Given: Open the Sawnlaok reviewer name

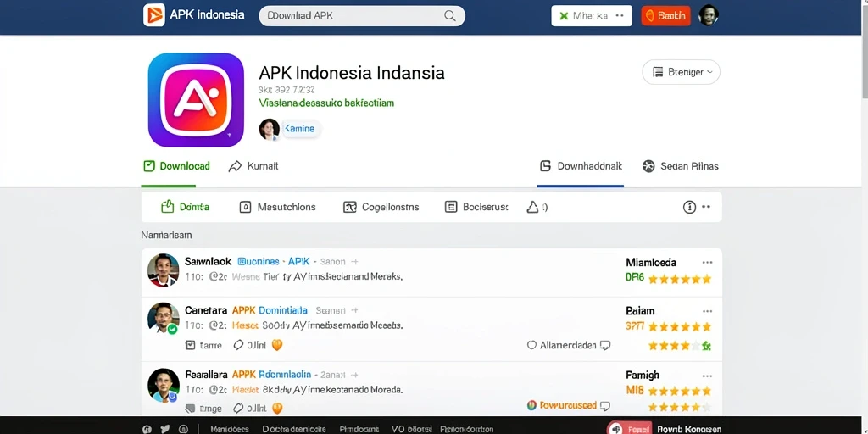Looking at the screenshot, I should tap(208, 261).
